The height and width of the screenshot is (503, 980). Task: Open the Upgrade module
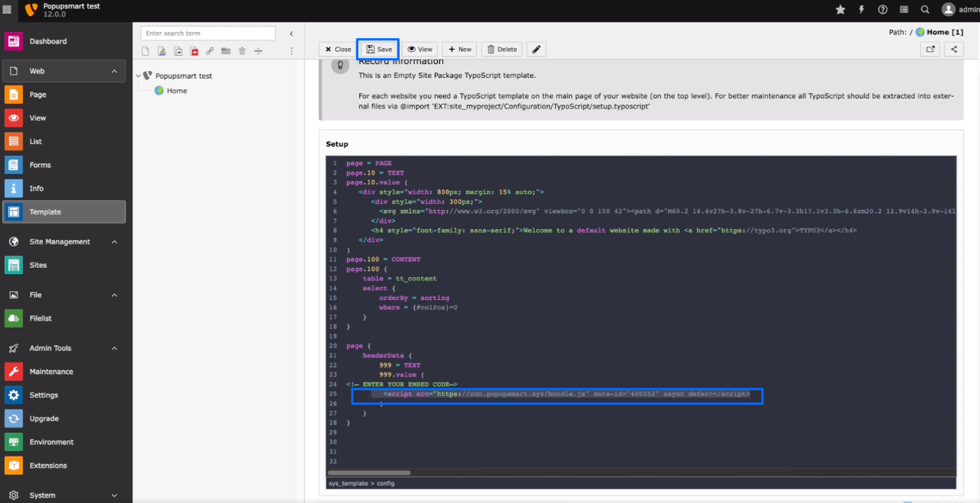[64, 418]
